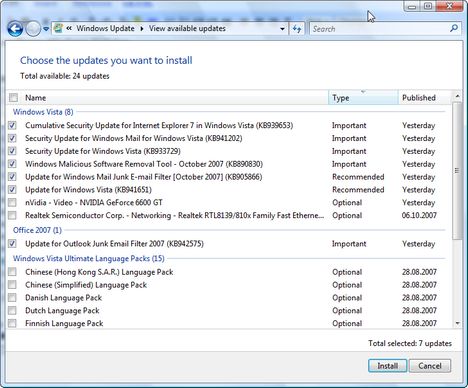Image resolution: width=468 pixels, height=388 pixels.
Task: Collapse Windows Vista Ultimate Language Packs group
Action: (x=89, y=259)
